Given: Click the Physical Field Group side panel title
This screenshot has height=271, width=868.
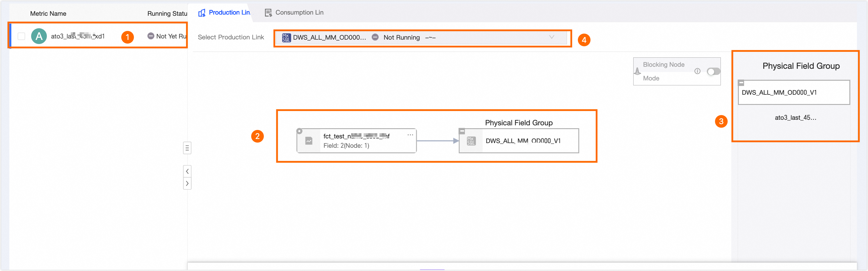Looking at the screenshot, I should 801,66.
